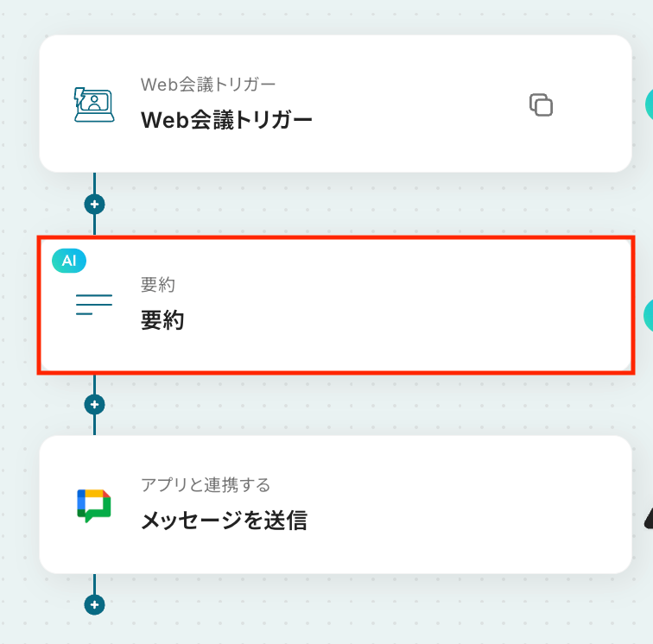
Task: Add a step below 要約 using plus button
Action: [x=94, y=405]
